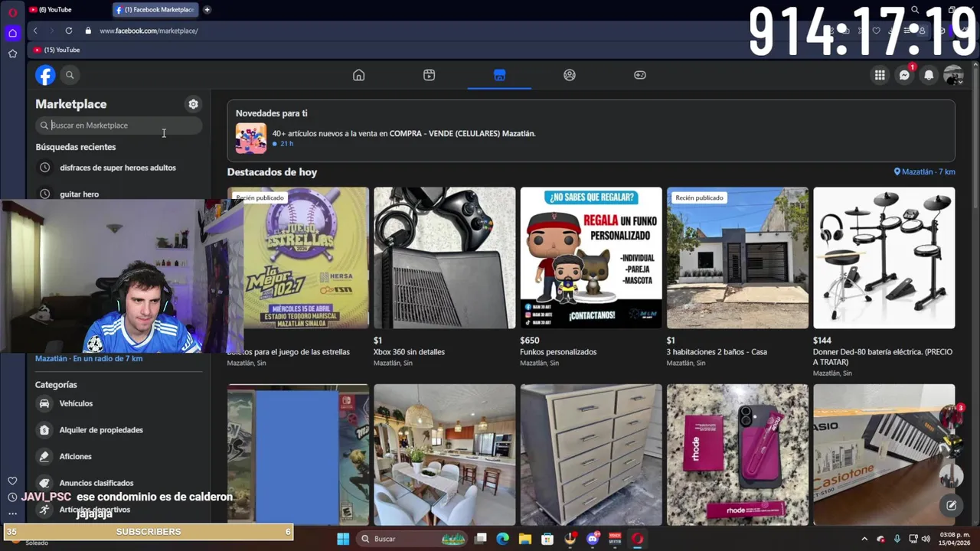980x551 pixels.
Task: Open the notifications bell
Action: click(x=929, y=75)
